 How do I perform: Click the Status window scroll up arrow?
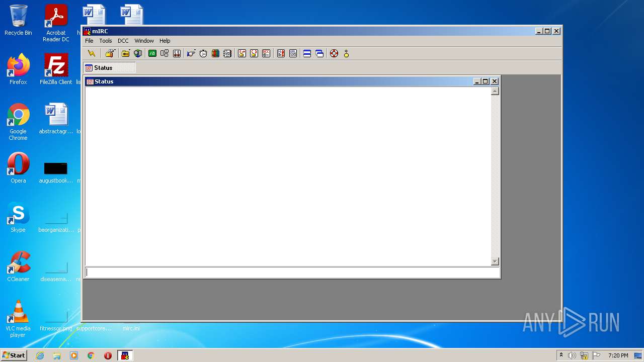pyautogui.click(x=495, y=91)
